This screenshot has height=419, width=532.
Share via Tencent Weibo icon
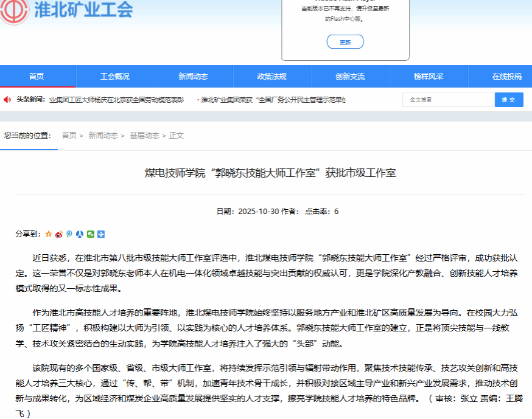(x=69, y=234)
